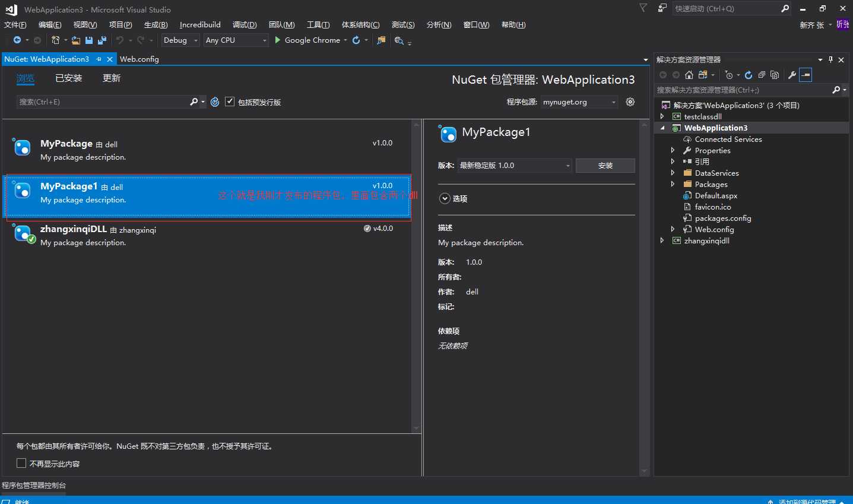This screenshot has height=504, width=853.
Task: Expand the DataServices folder
Action: tap(673, 173)
